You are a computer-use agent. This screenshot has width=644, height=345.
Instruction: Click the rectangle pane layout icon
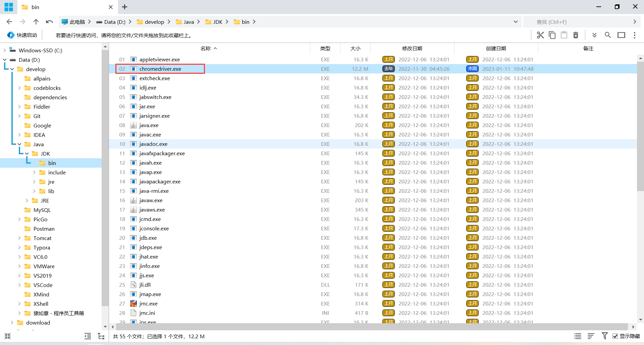621,35
